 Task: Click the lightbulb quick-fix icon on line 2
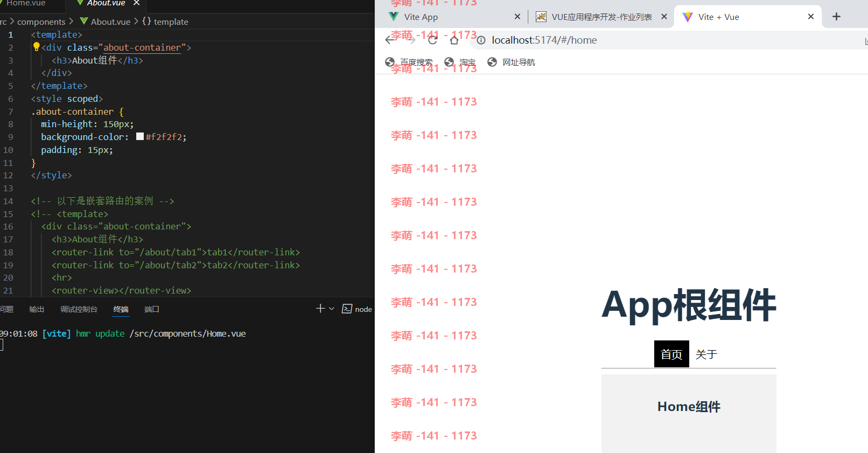pos(37,47)
